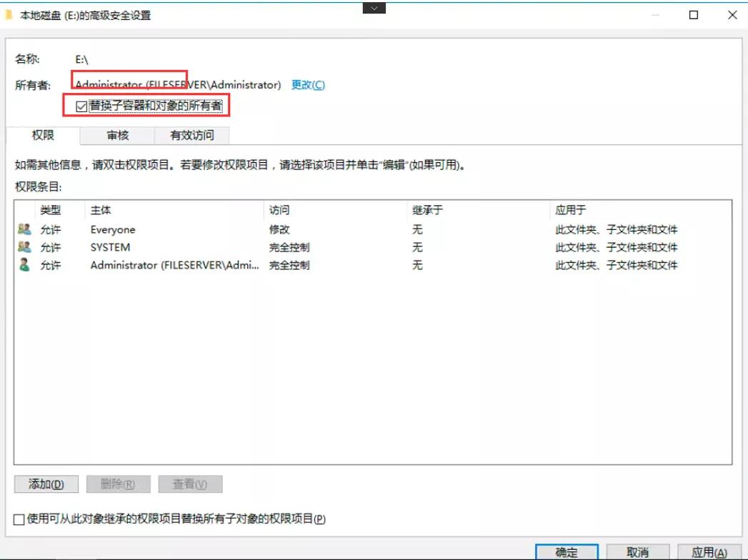Open the chevron dropdown at the top center

(x=374, y=7)
